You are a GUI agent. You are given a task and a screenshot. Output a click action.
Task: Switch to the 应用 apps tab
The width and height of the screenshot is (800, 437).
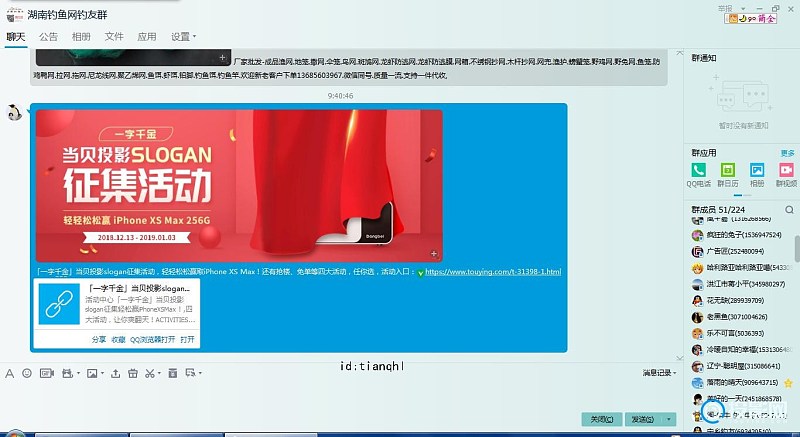(x=147, y=37)
